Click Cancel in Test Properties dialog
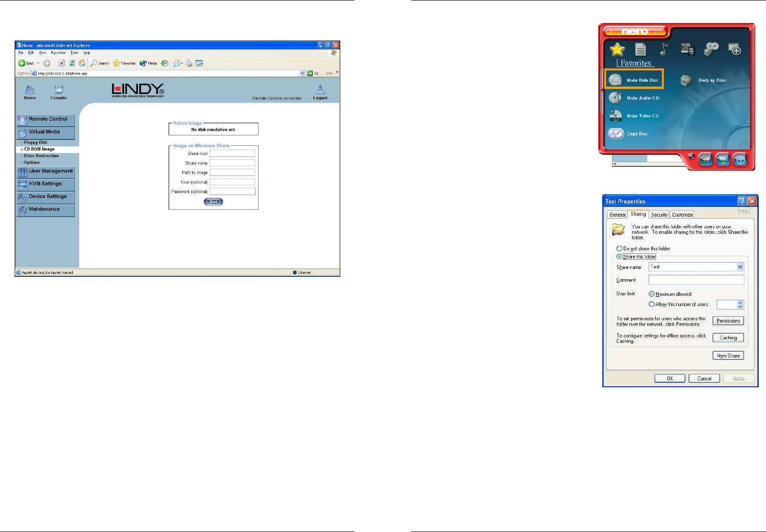The image size is (766, 532). click(x=704, y=378)
